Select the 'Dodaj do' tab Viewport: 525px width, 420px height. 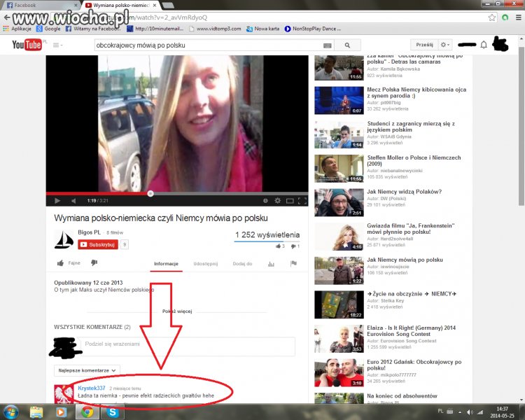242,264
